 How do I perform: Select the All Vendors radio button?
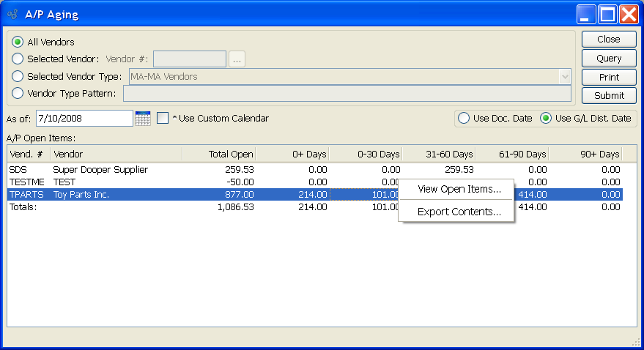pyautogui.click(x=18, y=42)
